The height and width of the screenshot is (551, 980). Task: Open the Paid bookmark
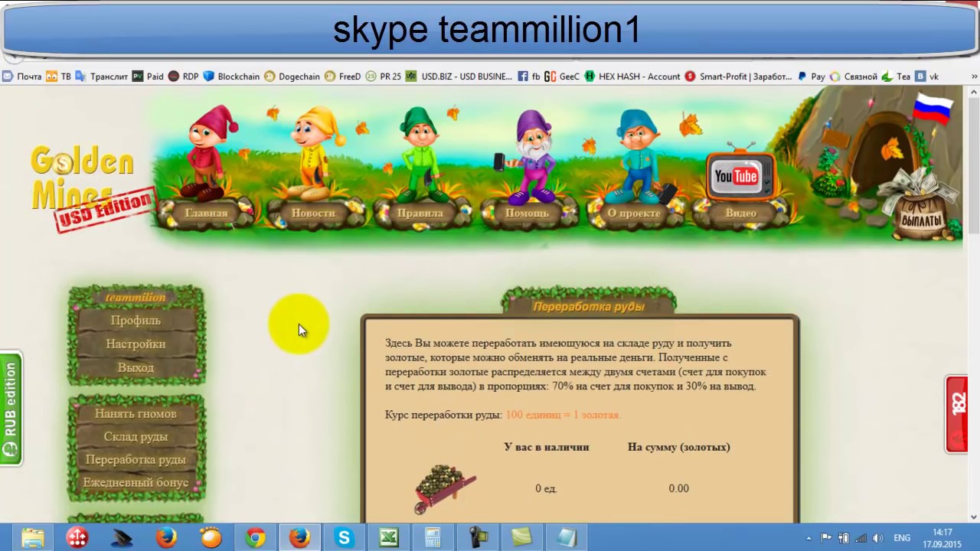[x=148, y=77]
